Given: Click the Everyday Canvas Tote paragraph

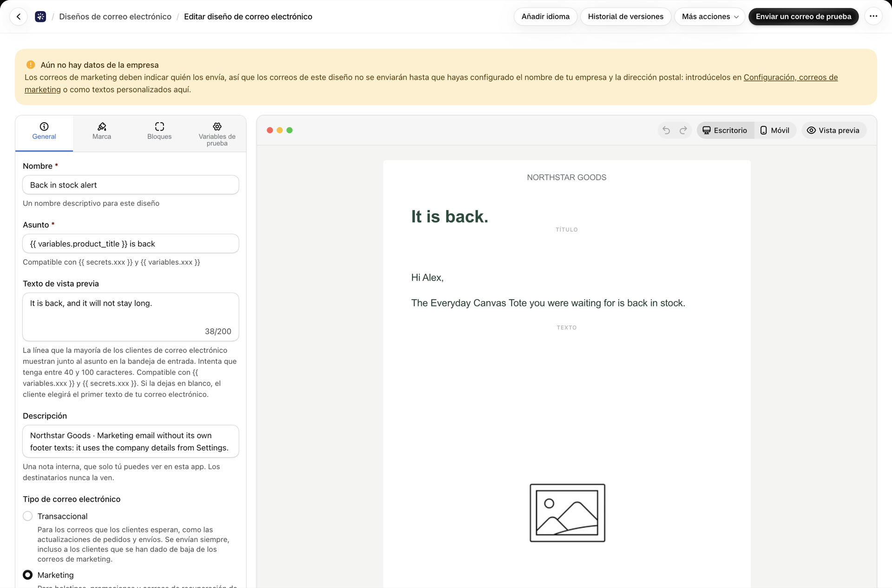Looking at the screenshot, I should click(x=548, y=303).
